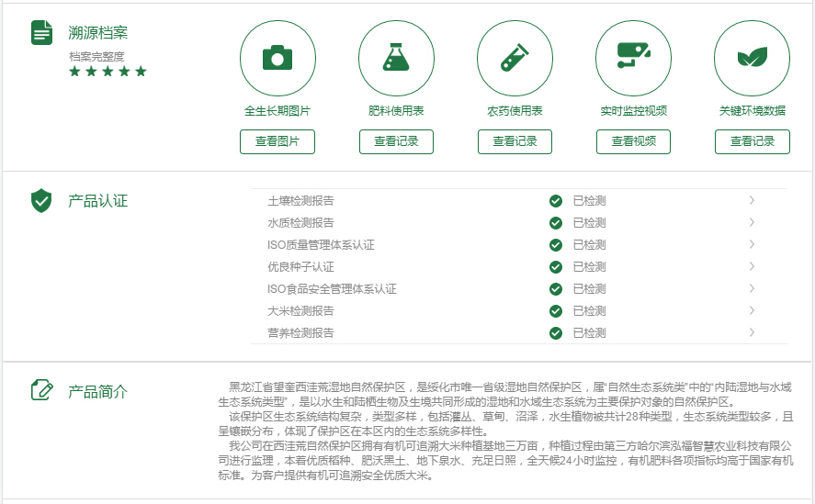This screenshot has width=815, height=504.
Task: Open the 大米检测报告 chevron arrow
Action: click(x=752, y=310)
